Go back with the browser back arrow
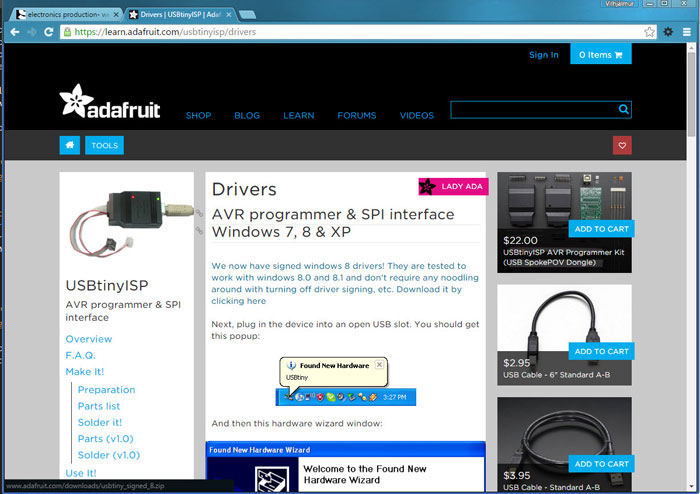 click(15, 32)
